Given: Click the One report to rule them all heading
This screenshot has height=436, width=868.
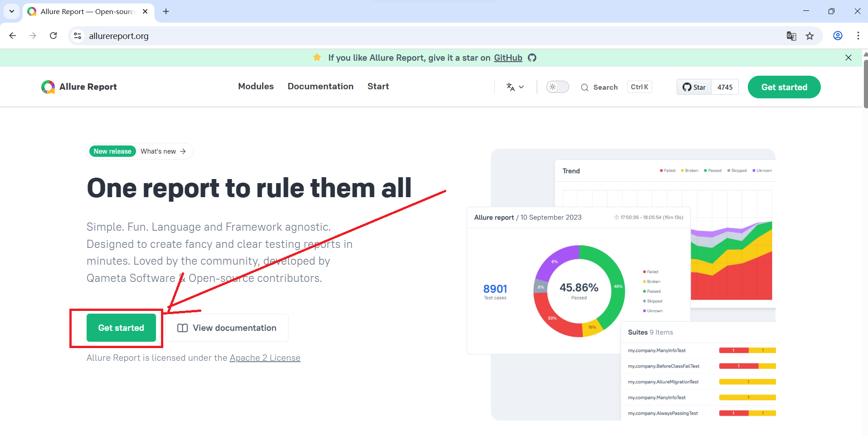Looking at the screenshot, I should [249, 188].
